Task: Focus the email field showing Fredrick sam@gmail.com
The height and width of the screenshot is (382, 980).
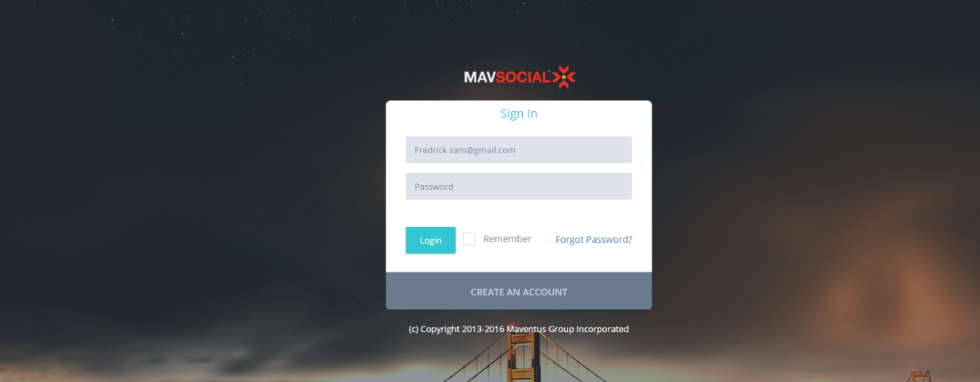Action: pos(518,149)
